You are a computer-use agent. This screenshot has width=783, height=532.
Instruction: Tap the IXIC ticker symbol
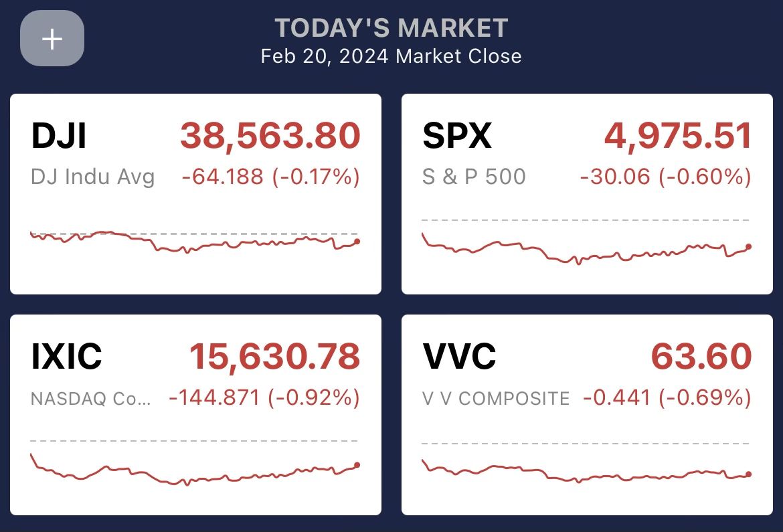[x=66, y=356]
